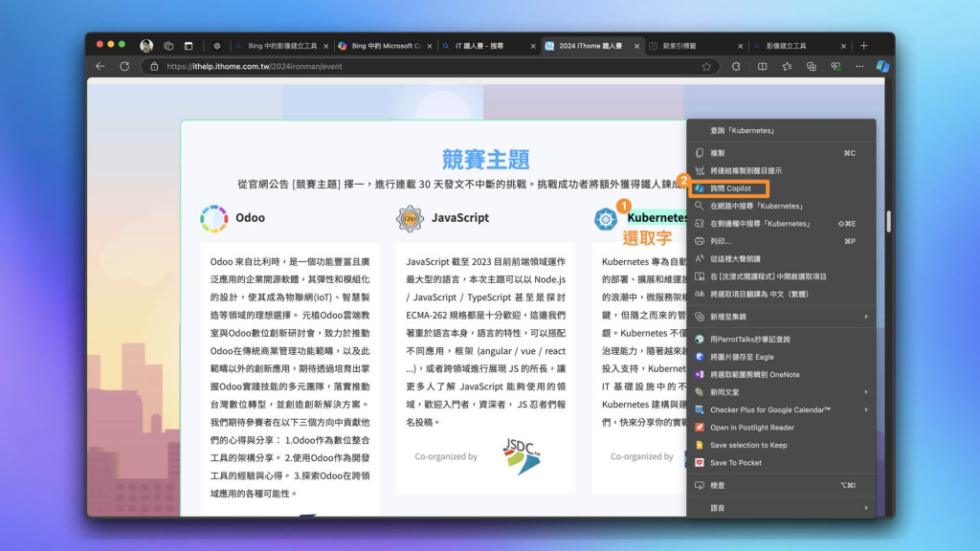
Task: Click the Odoo colorful ring logo
Action: pos(213,218)
